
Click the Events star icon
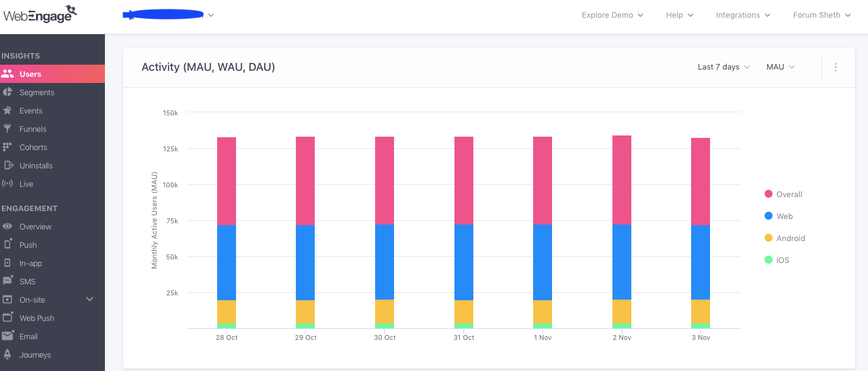coord(9,110)
